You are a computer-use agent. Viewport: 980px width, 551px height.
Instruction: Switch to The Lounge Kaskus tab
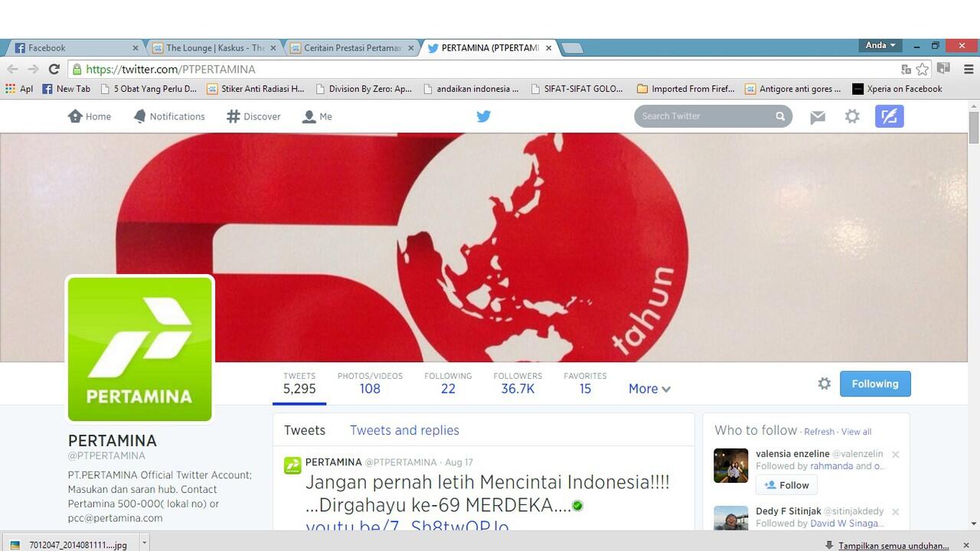click(213, 47)
